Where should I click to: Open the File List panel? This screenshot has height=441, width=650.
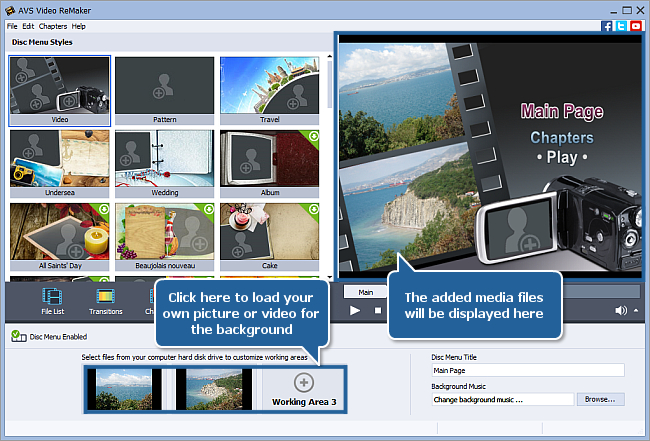point(52,301)
